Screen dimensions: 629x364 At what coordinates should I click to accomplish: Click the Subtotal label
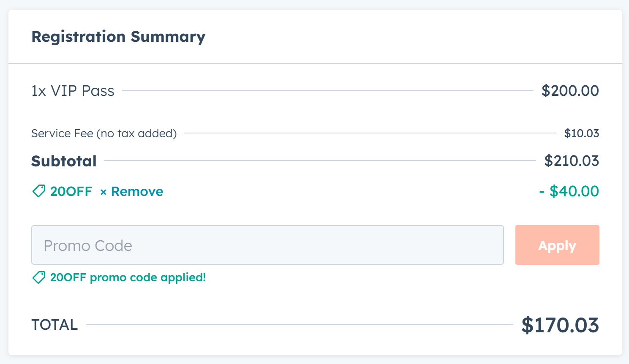coord(64,161)
